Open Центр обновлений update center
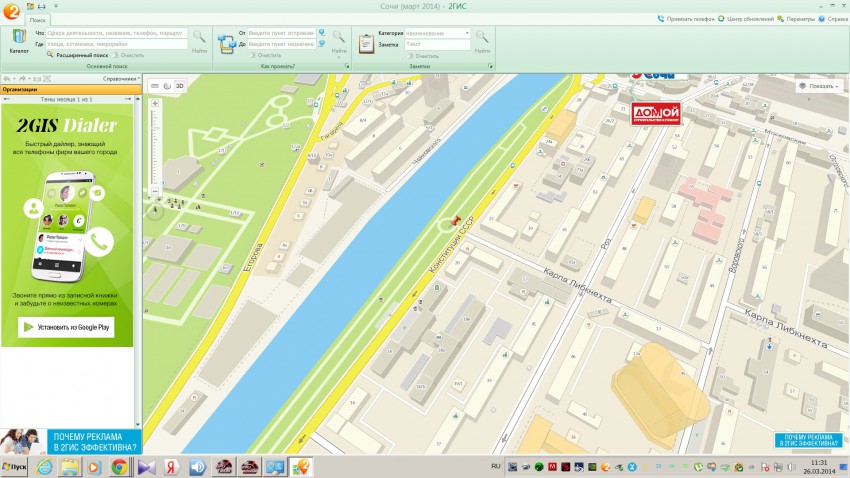The width and height of the screenshot is (850, 478). click(749, 19)
